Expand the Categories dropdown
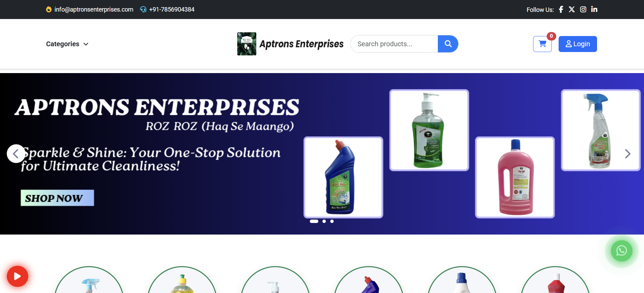644x293 pixels. pyautogui.click(x=67, y=44)
